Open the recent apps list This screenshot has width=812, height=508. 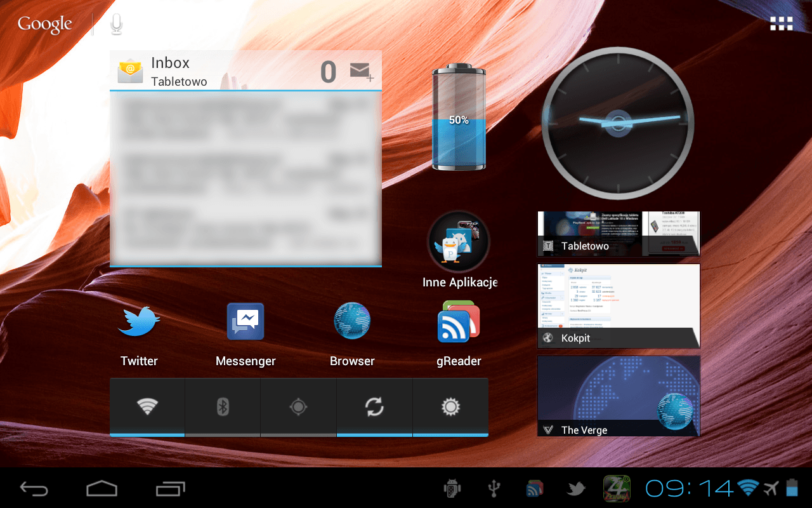click(x=170, y=488)
